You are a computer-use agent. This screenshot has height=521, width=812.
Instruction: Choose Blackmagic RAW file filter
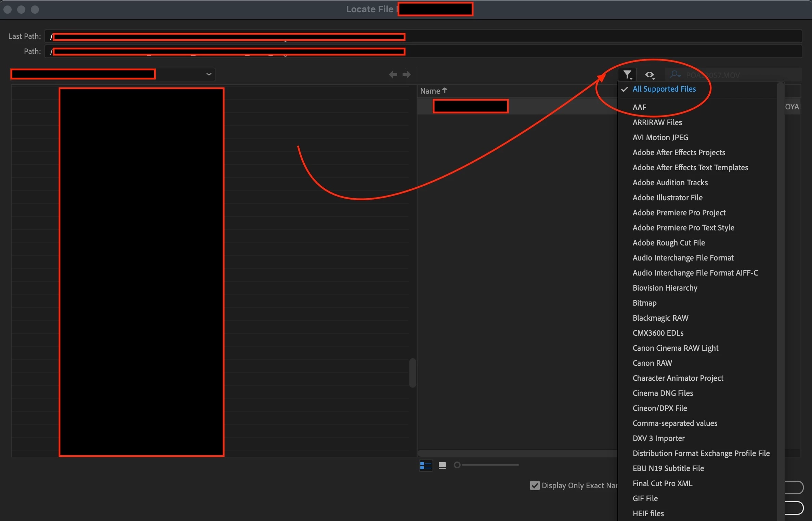click(660, 318)
